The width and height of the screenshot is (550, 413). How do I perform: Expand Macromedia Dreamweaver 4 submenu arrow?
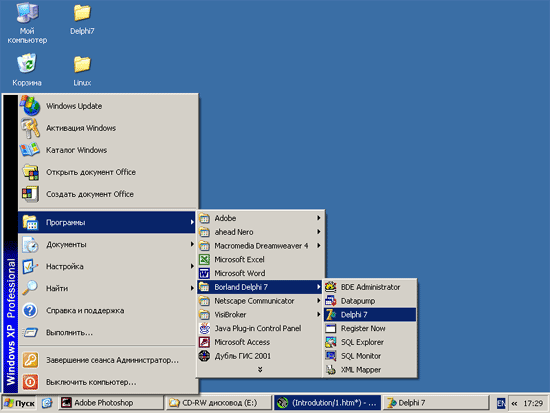[318, 246]
